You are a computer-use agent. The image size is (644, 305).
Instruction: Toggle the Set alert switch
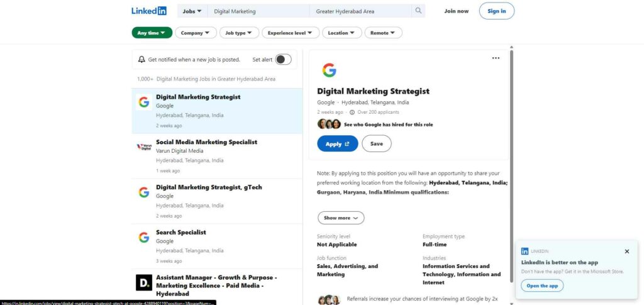(x=283, y=60)
